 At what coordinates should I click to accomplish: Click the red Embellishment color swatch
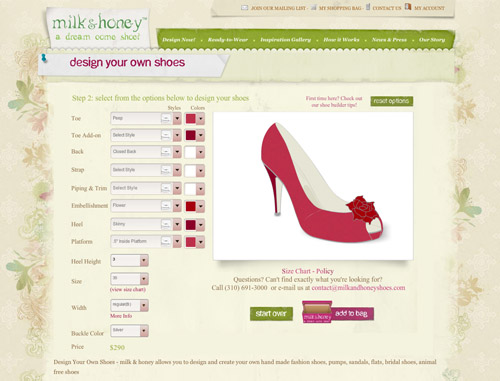tap(191, 206)
